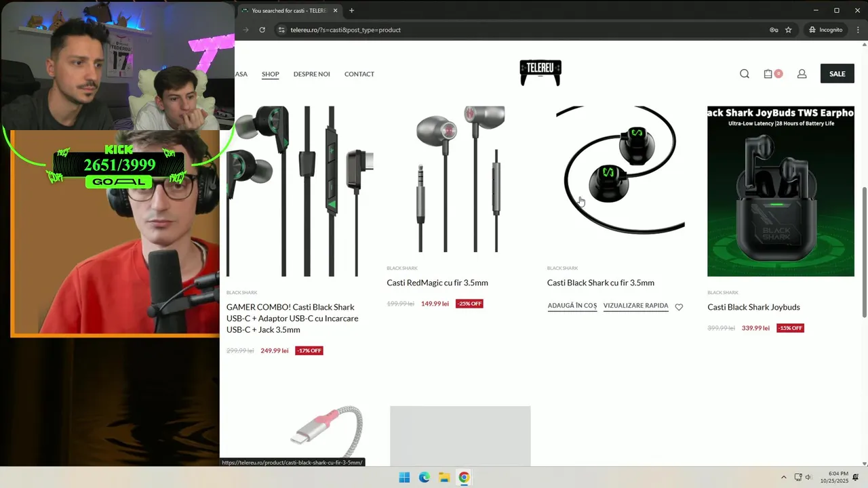This screenshot has width=868, height=488.
Task: Open the CONTACT menu item
Action: [x=359, y=74]
